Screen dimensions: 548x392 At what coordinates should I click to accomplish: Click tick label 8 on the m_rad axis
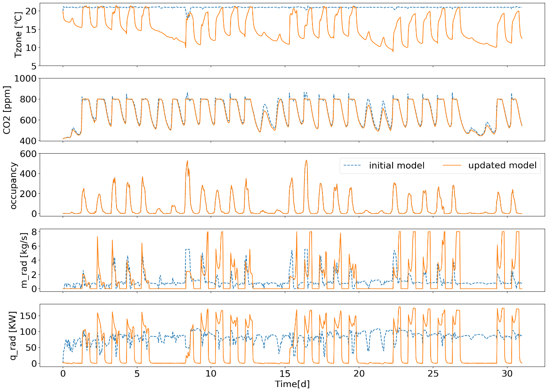(x=33, y=232)
